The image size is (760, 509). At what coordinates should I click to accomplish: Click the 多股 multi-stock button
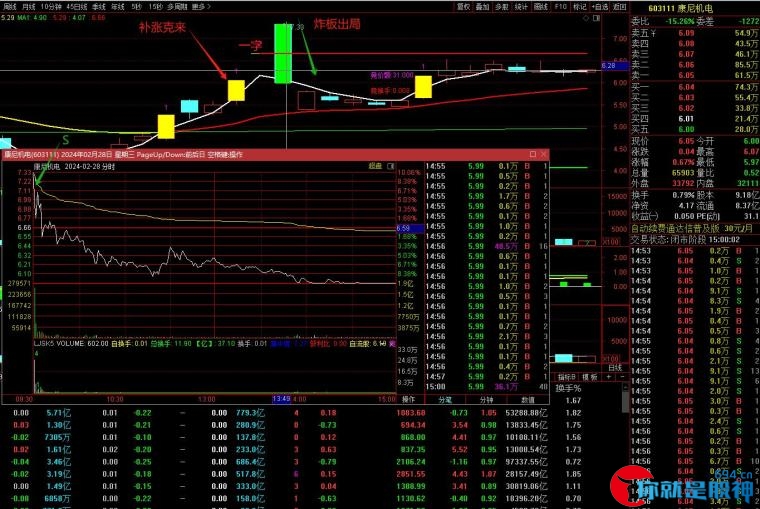coord(502,7)
